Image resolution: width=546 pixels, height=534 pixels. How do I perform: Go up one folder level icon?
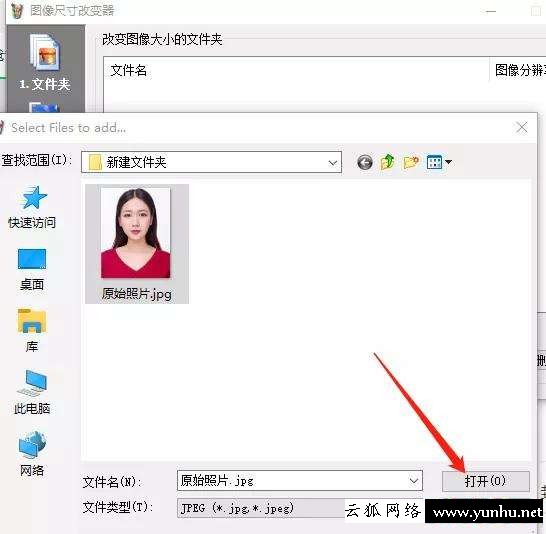(x=388, y=162)
